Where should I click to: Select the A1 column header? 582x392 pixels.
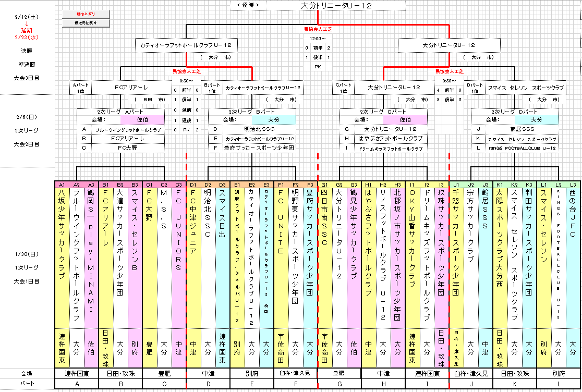click(x=62, y=185)
